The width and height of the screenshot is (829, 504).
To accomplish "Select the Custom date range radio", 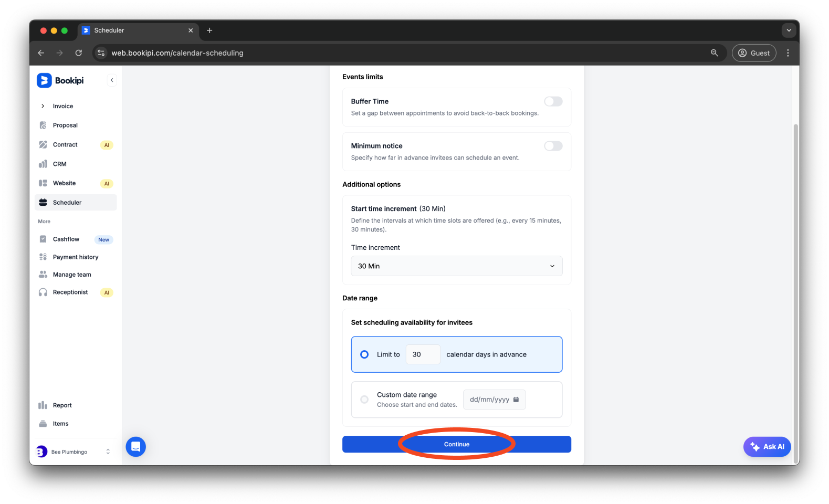I will pyautogui.click(x=364, y=400).
